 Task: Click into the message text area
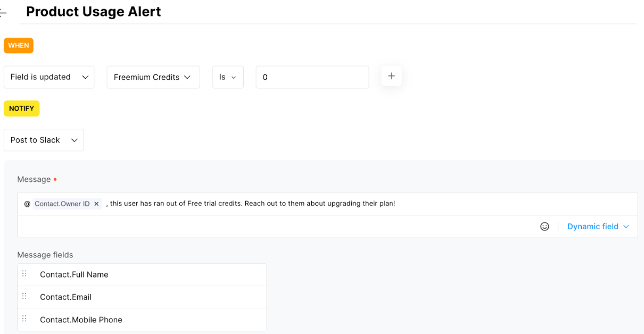point(327,204)
